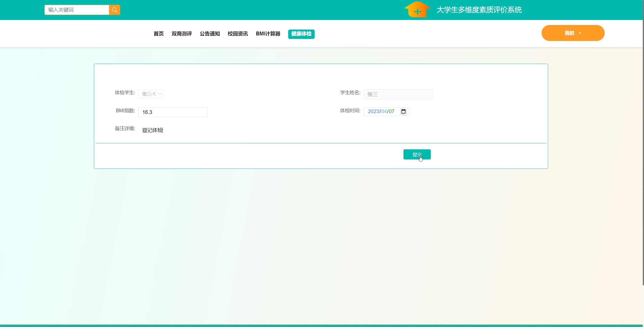644x327 pixels.
Task: Click the 大学生多维度素质评价系统 title
Action: 479,10
